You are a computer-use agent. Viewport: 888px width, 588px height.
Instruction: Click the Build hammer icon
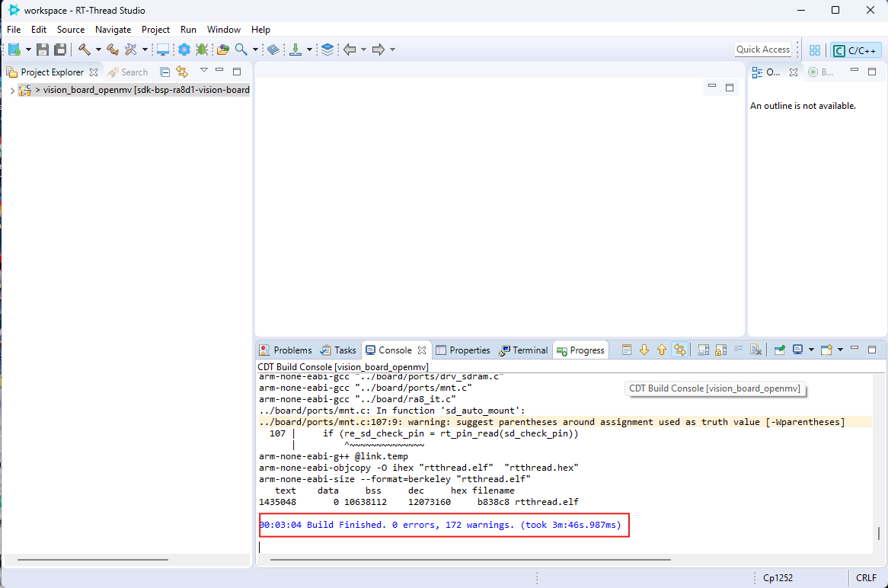coord(85,50)
